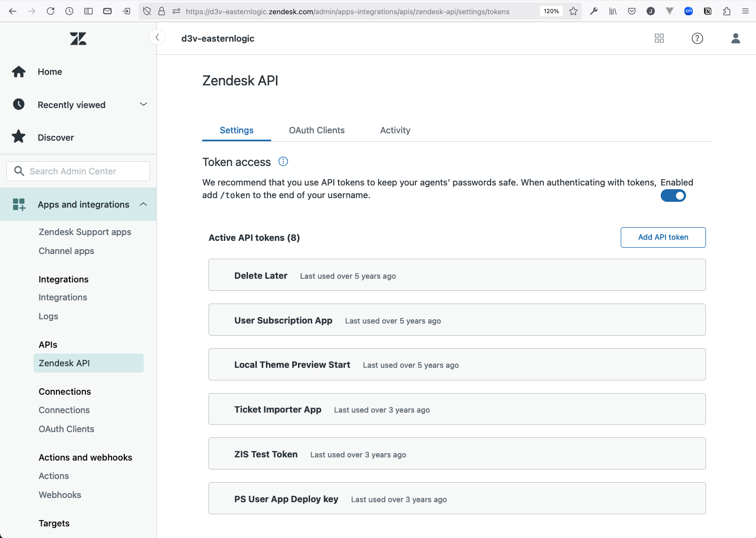Click the Zendesk logo in the sidebar
Image resolution: width=756 pixels, height=538 pixels.
pyautogui.click(x=78, y=38)
